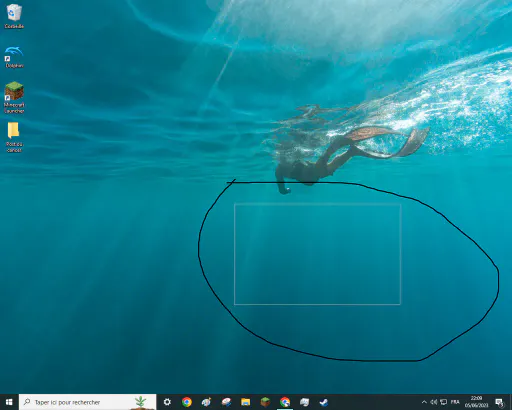512x410 pixels.
Task: Open the Recycle Bin (Corbeille) desktop icon
Action: 14,16
